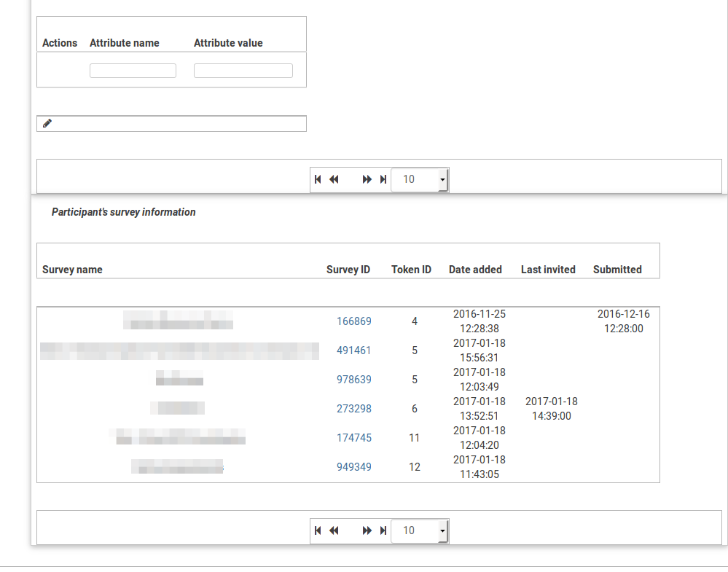Go to last page in attributes pager
Viewport: 728px width, 572px height.
(x=383, y=179)
